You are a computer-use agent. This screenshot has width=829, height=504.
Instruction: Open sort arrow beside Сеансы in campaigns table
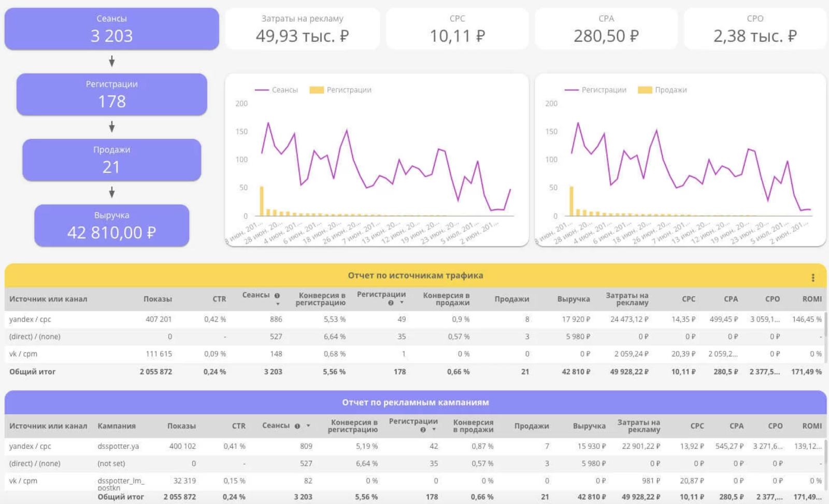pyautogui.click(x=308, y=426)
